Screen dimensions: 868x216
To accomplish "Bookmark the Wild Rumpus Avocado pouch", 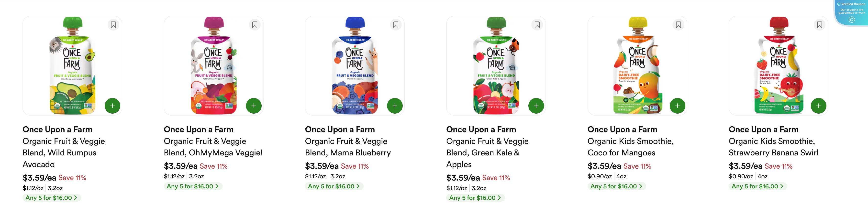I will click(113, 25).
